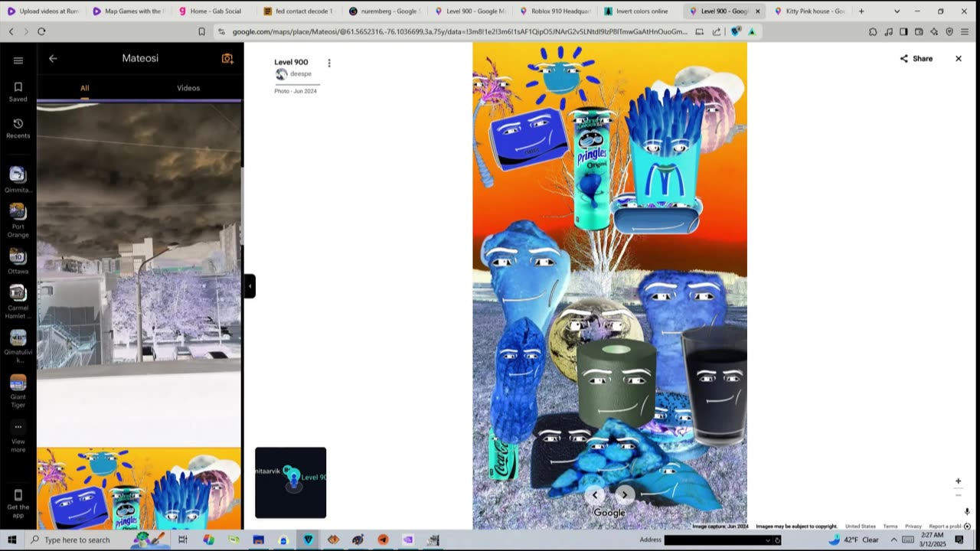Open recent place Port Orange

[x=18, y=211]
